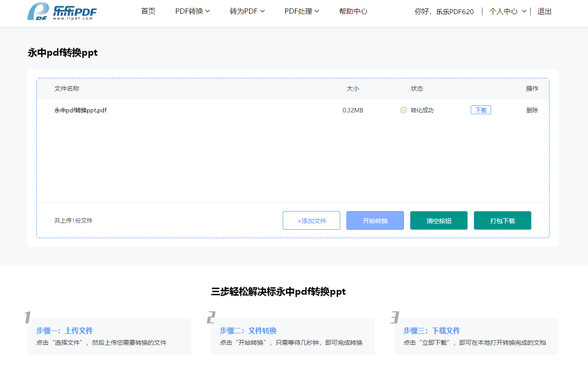The width and height of the screenshot is (588, 374).
Task: Click the 退出 logout link
Action: (x=545, y=12)
